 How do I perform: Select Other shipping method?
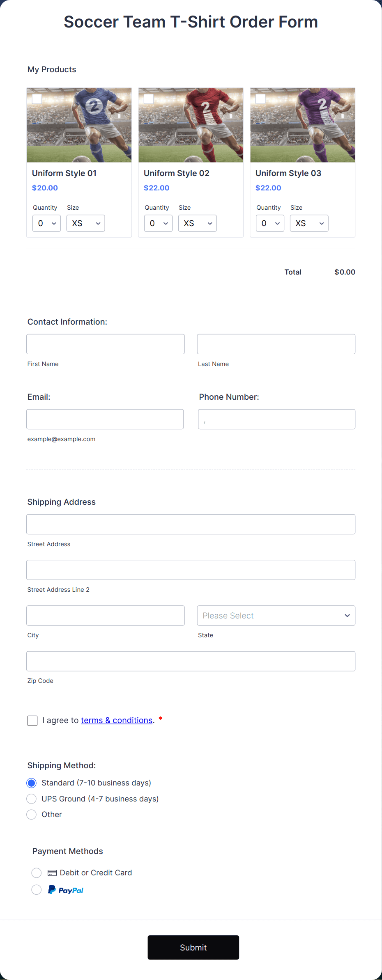(x=31, y=815)
